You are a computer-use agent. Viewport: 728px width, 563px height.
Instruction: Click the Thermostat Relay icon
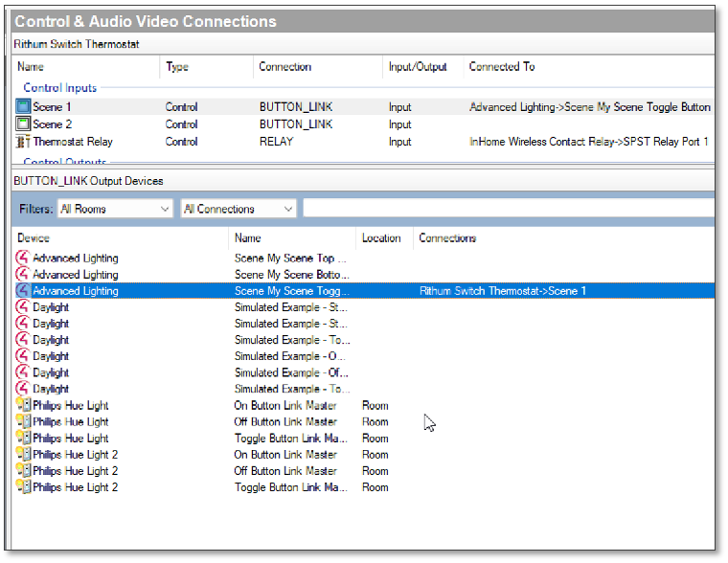23,142
